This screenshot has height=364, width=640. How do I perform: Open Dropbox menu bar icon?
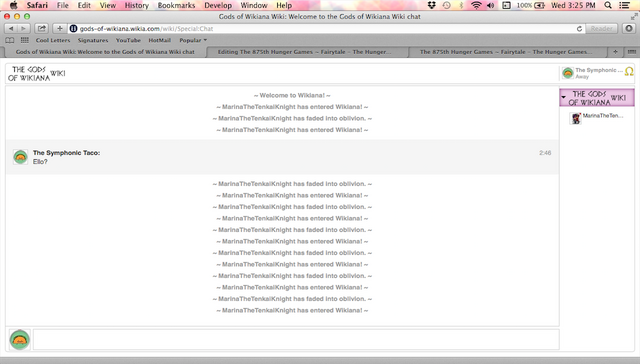pyautogui.click(x=431, y=5)
